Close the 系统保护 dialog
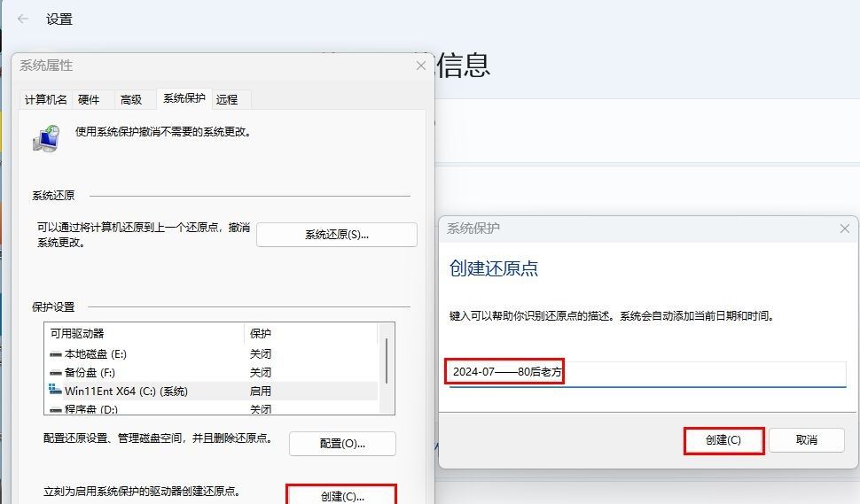 [845, 229]
